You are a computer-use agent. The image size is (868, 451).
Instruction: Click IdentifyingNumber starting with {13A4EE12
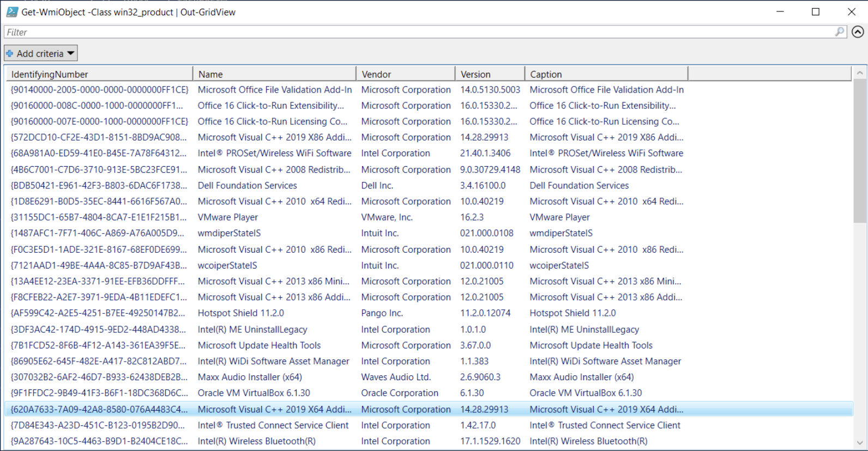(x=98, y=282)
